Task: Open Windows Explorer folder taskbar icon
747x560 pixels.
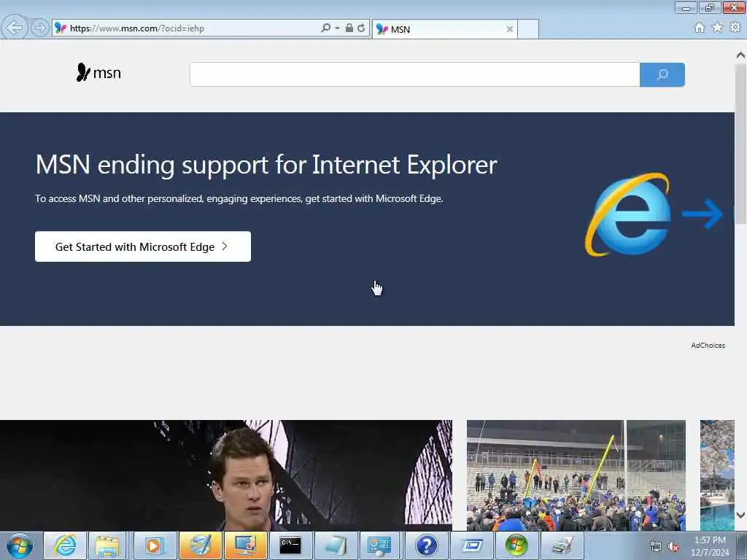Action: pos(107,545)
